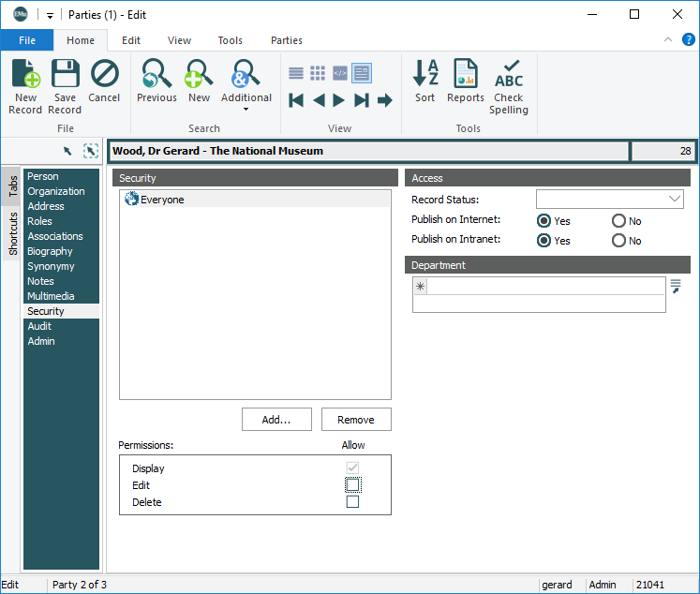Switch to the Audit tab in sidebar
Screen dimensions: 700x594
tap(38, 326)
